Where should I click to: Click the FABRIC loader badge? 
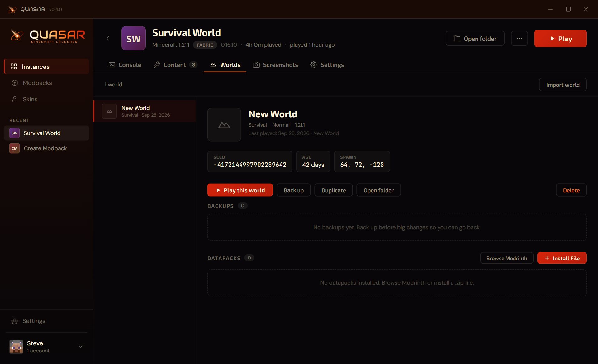point(205,45)
